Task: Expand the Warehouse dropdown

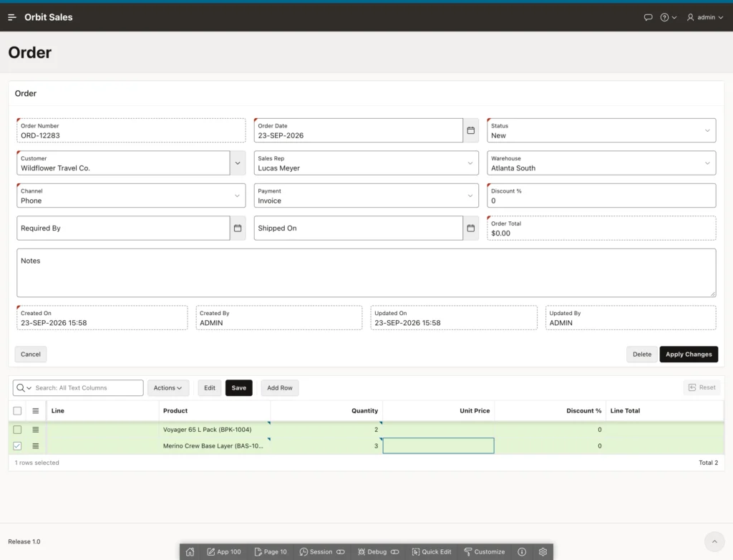Action: [707, 163]
